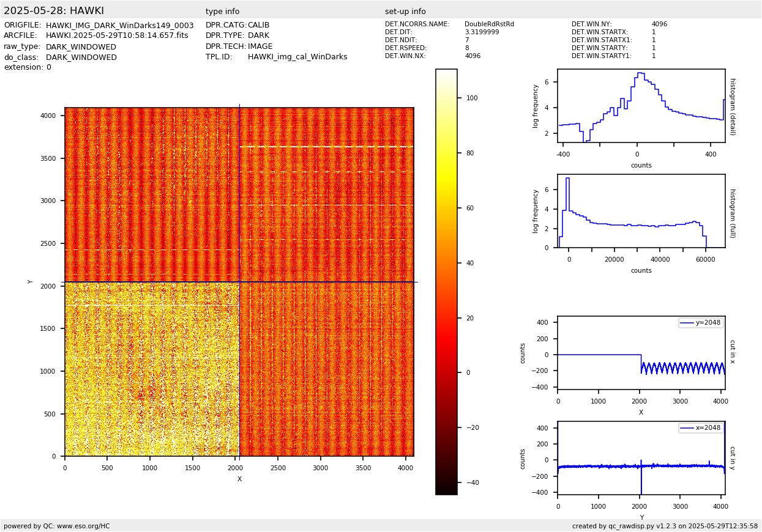Viewport: 762px width, 532px height.
Task: Select the histogram (detail) plot
Action: coord(641,106)
